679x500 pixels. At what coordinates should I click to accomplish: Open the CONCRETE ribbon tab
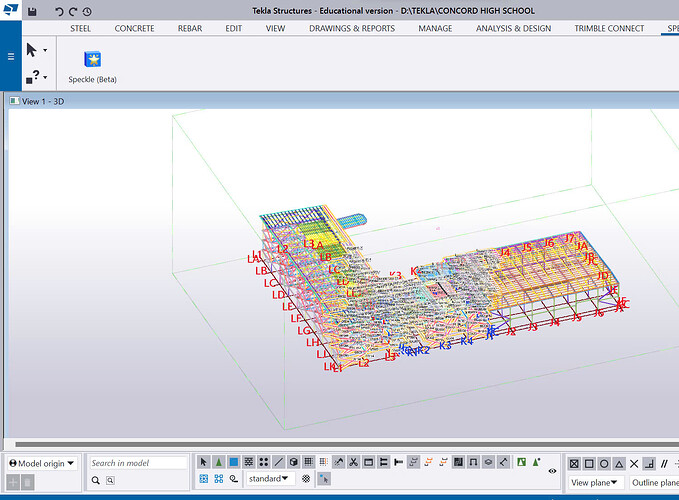[x=134, y=29]
